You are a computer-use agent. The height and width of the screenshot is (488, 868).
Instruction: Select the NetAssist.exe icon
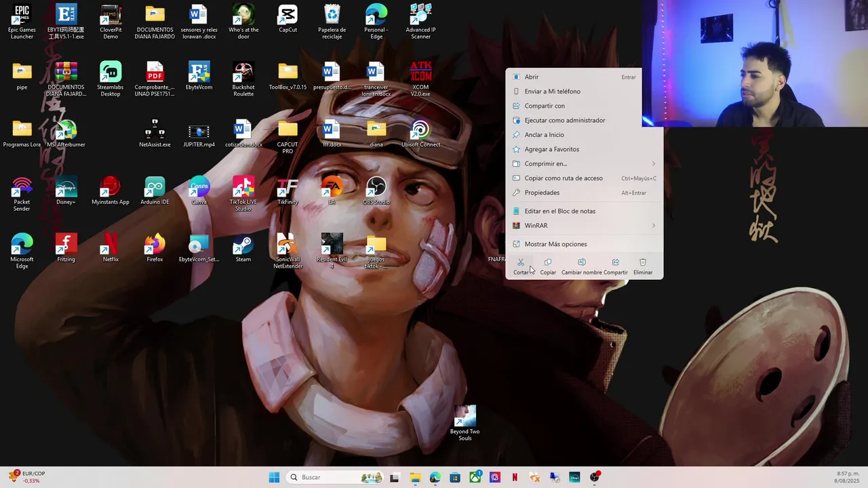pos(155,134)
